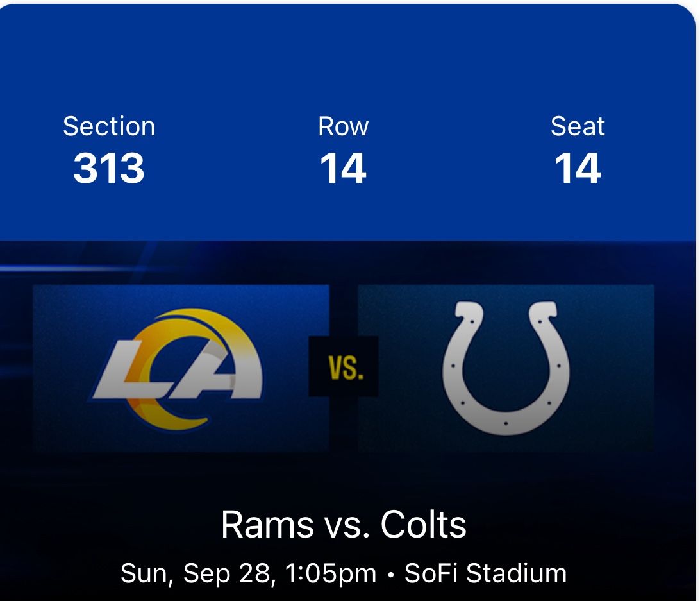
Task: Click the seat number 14
Action: [578, 168]
